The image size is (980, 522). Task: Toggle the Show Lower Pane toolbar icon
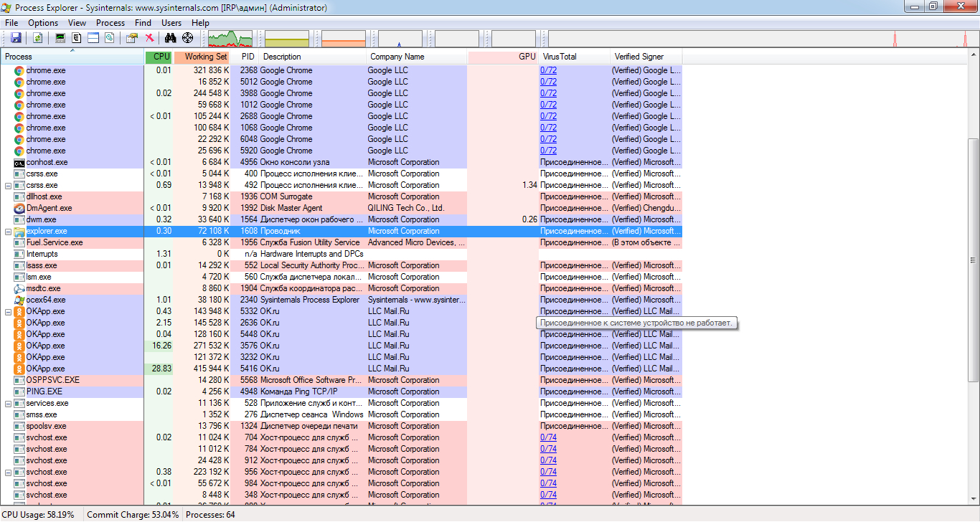tap(93, 38)
